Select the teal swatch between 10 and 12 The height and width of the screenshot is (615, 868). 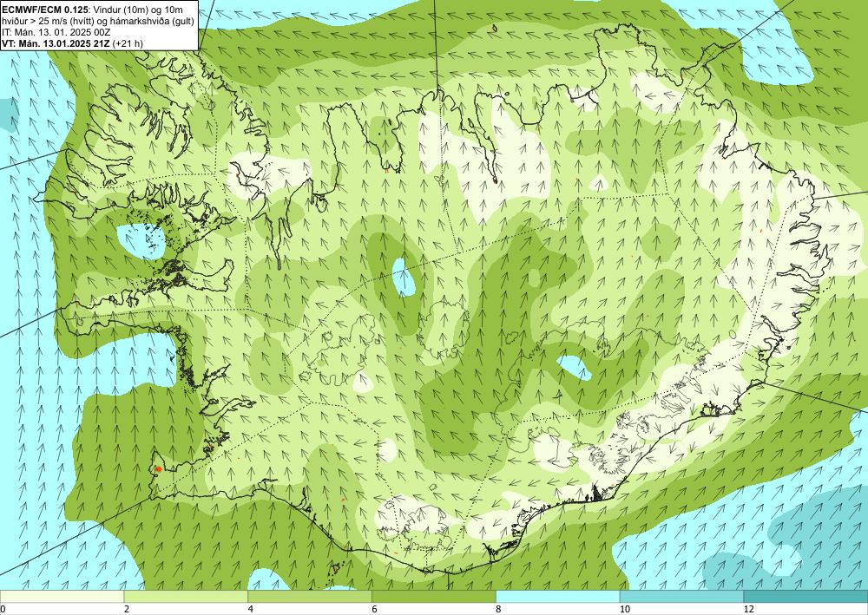click(682, 596)
